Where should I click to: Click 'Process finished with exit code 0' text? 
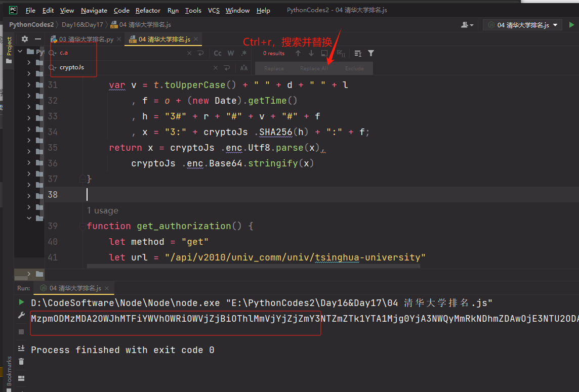(122, 350)
